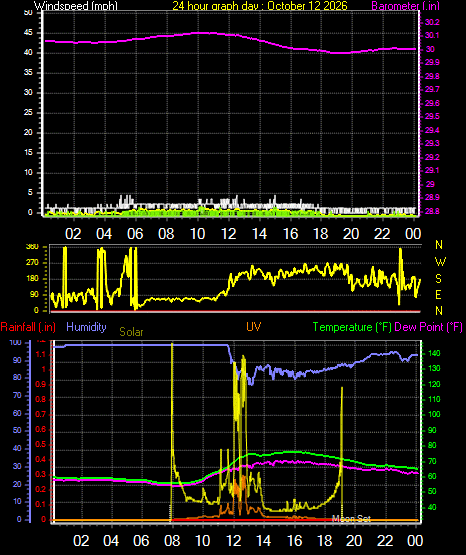This screenshot has width=466, height=555.
Task: Click the S compass direction label
Action: [439, 279]
